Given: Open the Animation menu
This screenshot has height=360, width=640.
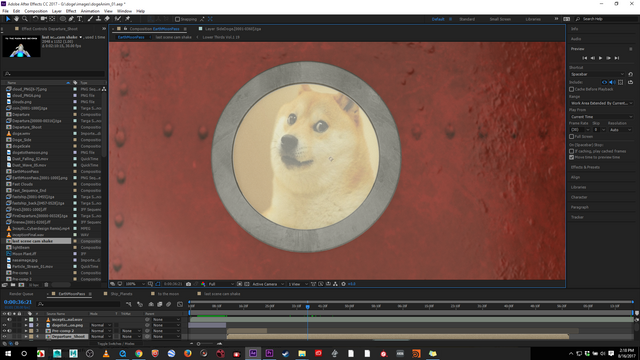Looking at the screenshot, I should (x=90, y=11).
